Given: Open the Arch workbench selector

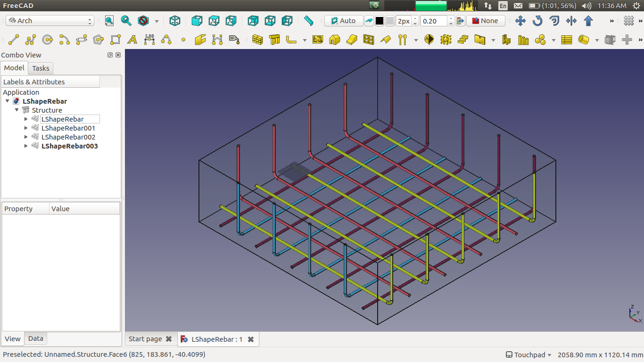Looking at the screenshot, I should point(50,21).
